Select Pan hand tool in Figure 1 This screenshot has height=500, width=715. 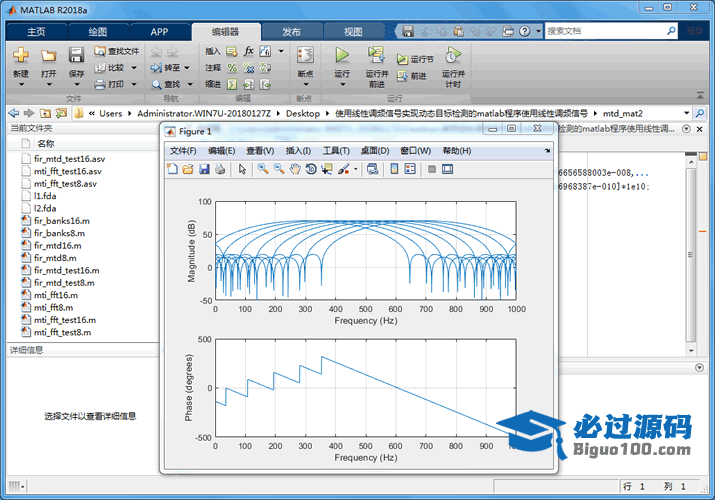coord(295,169)
